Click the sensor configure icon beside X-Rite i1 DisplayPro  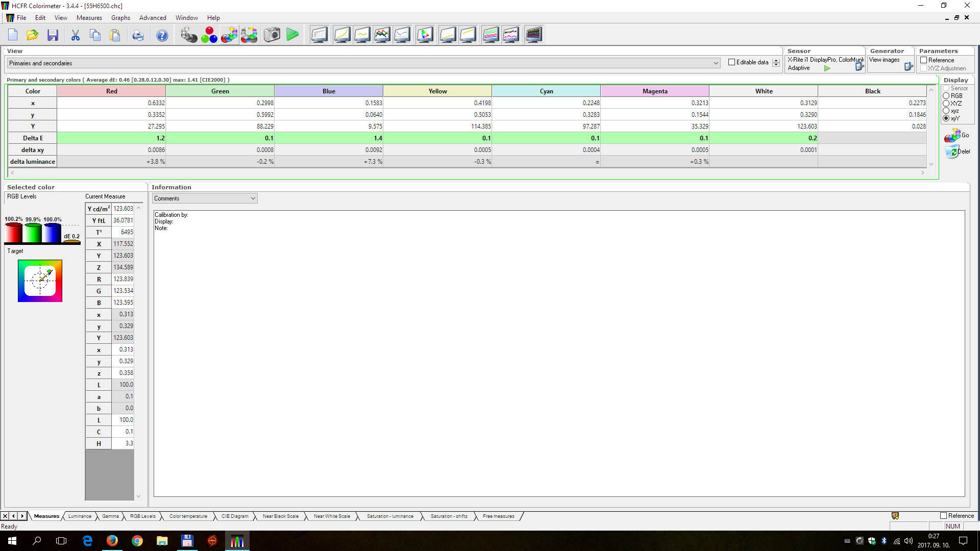[x=860, y=67]
